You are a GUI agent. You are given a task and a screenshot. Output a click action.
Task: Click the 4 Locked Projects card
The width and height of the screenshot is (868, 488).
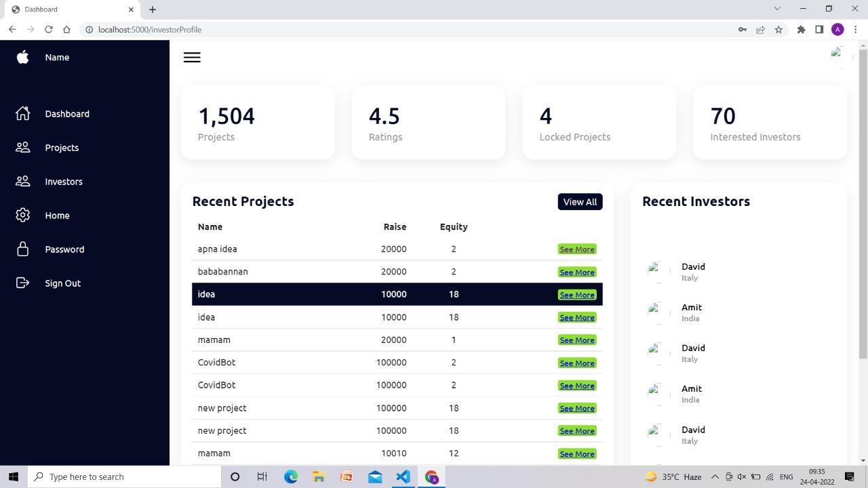(599, 123)
